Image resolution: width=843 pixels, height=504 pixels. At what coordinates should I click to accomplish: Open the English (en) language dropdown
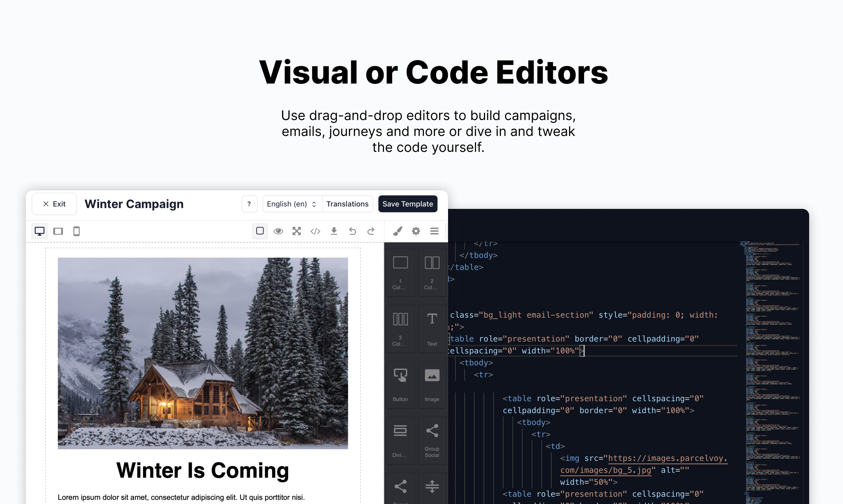[x=292, y=204]
